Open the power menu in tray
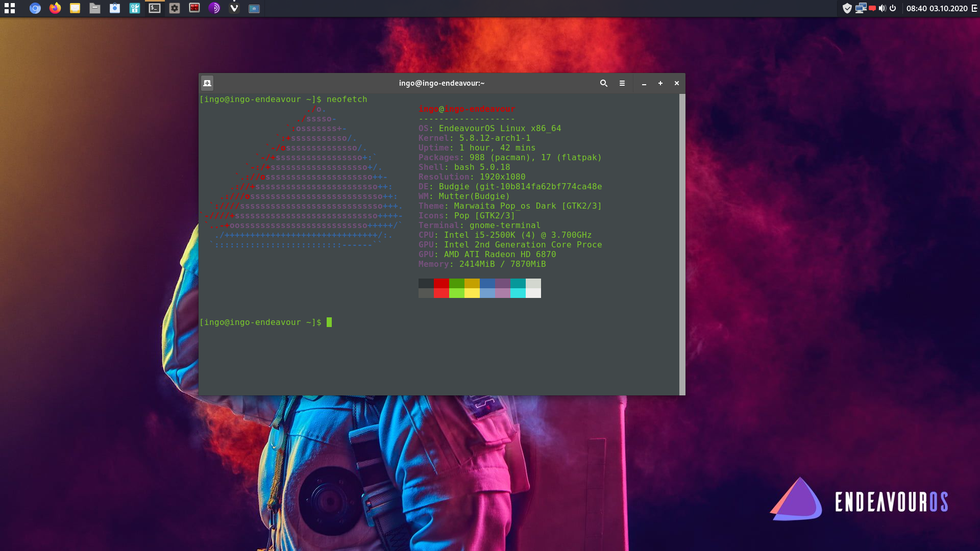This screenshot has width=980, height=551. click(893, 8)
